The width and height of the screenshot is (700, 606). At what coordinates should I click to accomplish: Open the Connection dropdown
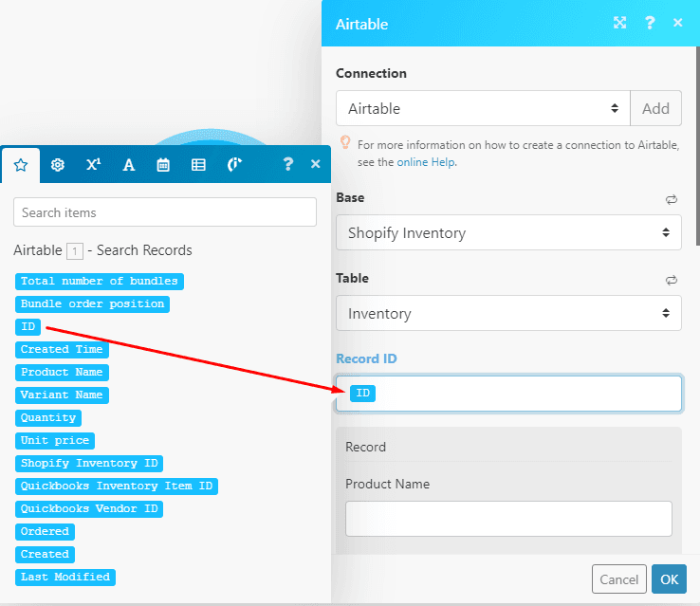pyautogui.click(x=482, y=109)
